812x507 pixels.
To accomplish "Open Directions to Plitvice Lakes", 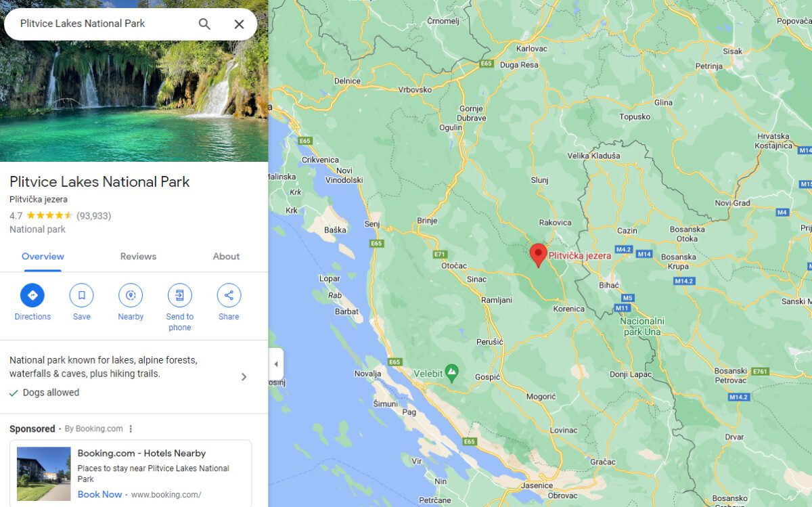I will (x=32, y=295).
